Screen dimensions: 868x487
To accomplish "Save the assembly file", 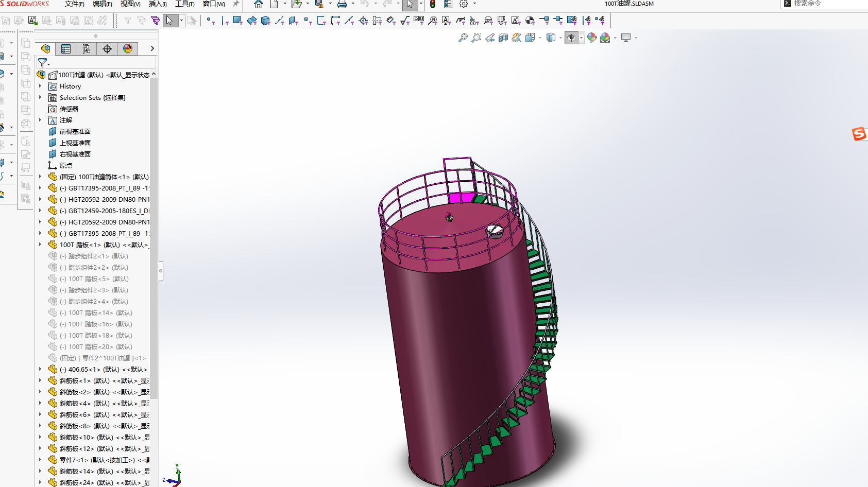I will (319, 4).
